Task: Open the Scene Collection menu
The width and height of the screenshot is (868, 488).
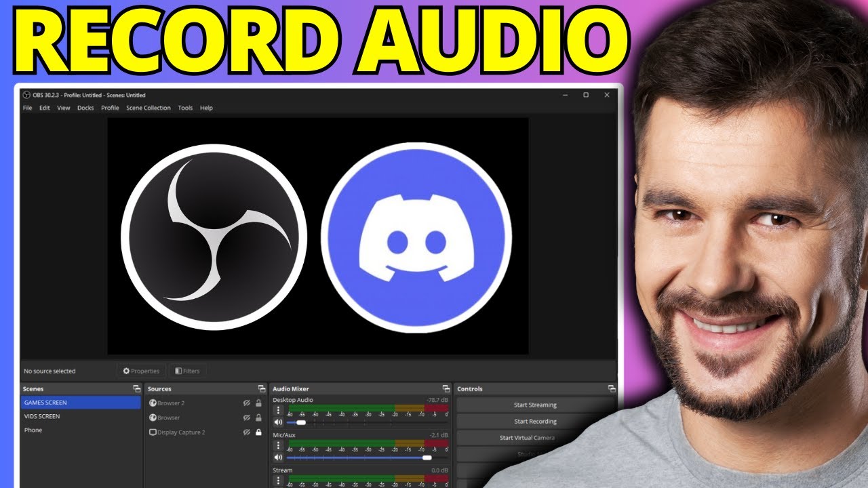Action: 149,108
